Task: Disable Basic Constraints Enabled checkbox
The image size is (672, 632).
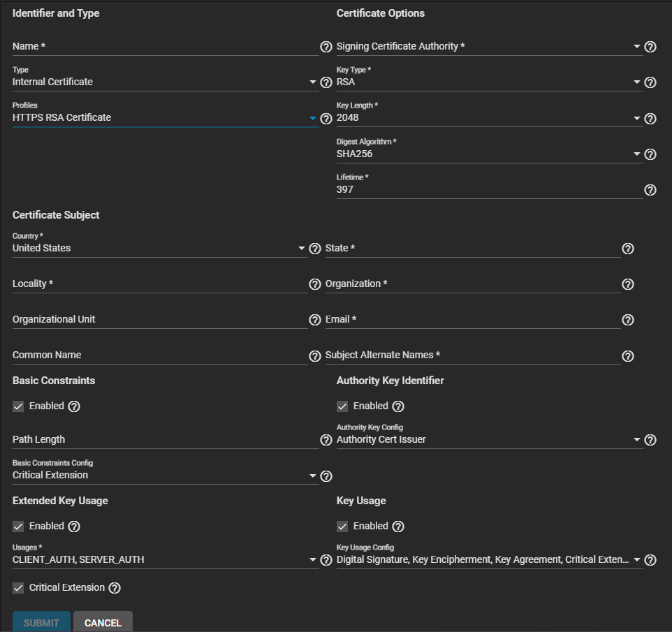Action: 19,406
